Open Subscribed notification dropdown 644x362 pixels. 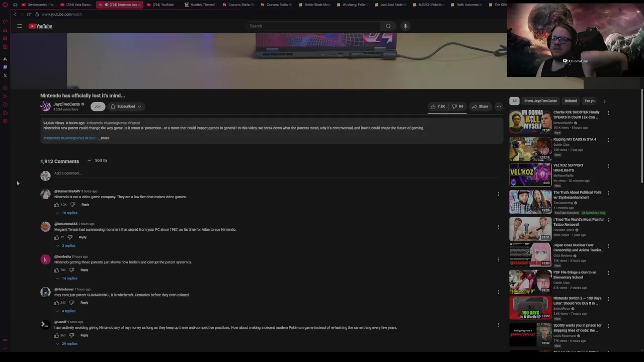coord(126,107)
